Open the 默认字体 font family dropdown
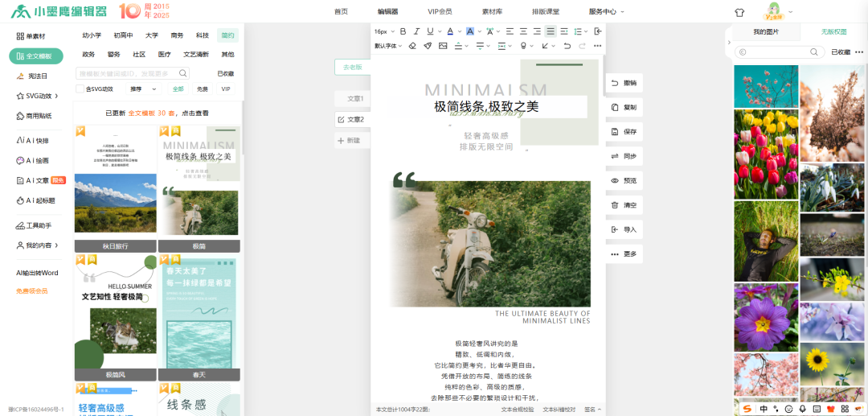The image size is (868, 416). (388, 46)
